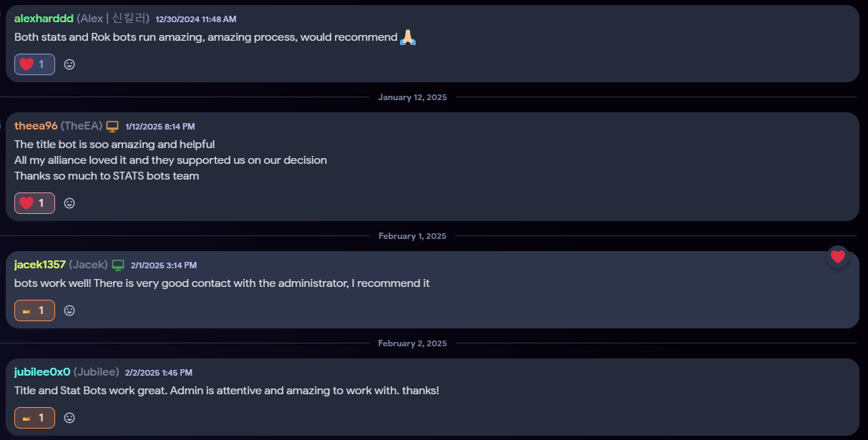Click the 2/2/2025 1:45 PM timestamp
868x440 pixels.
[158, 373]
